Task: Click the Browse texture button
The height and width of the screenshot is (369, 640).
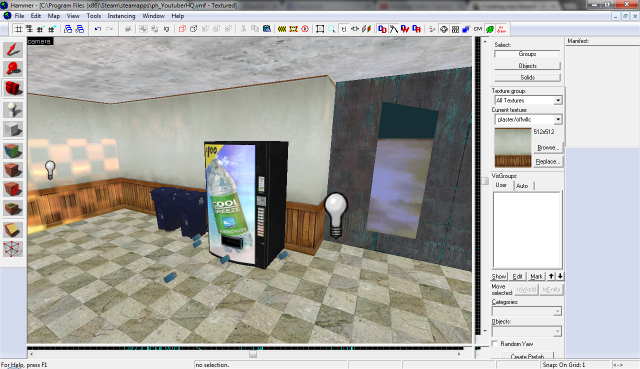Action: 547,147
